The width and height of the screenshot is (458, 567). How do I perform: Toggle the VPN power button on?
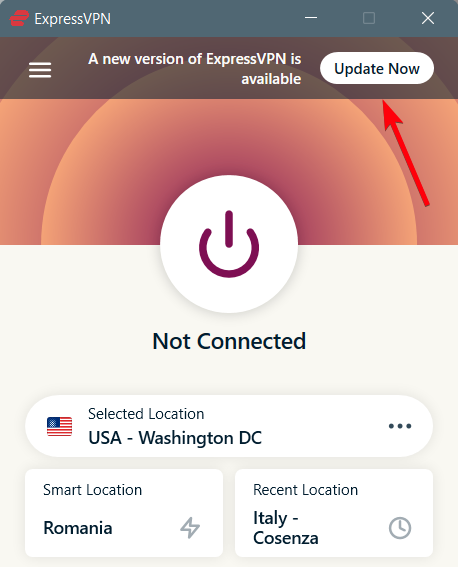click(229, 244)
